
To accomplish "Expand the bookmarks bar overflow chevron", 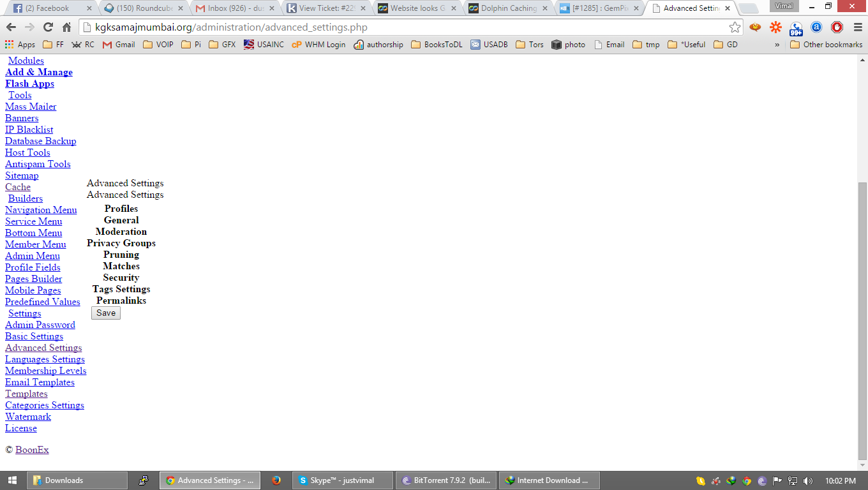I will pos(777,45).
